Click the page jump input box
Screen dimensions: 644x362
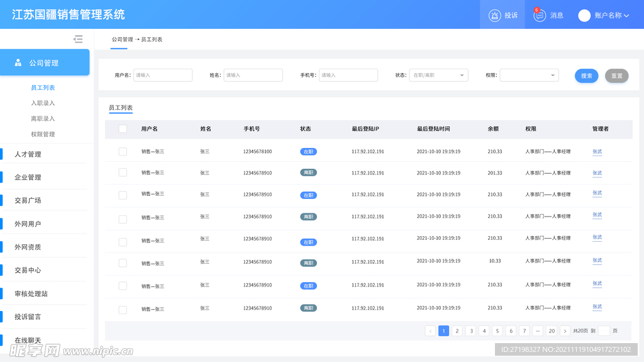(604, 331)
